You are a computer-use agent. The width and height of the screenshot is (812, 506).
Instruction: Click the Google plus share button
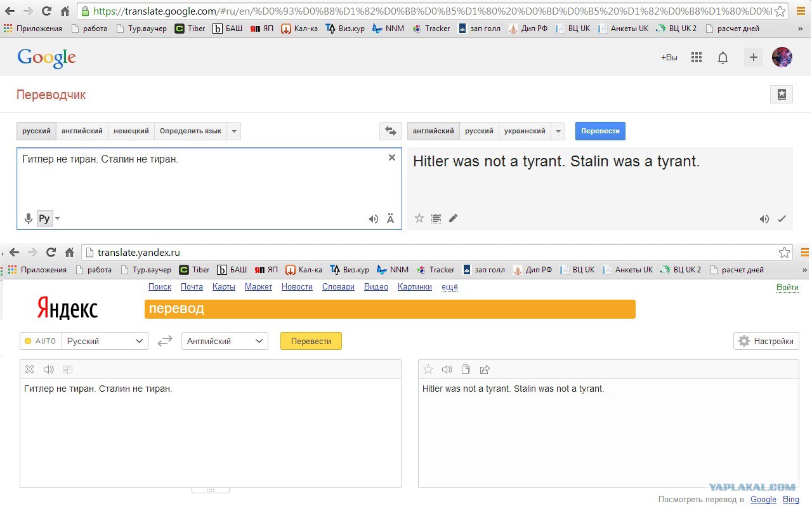pyautogui.click(x=754, y=57)
